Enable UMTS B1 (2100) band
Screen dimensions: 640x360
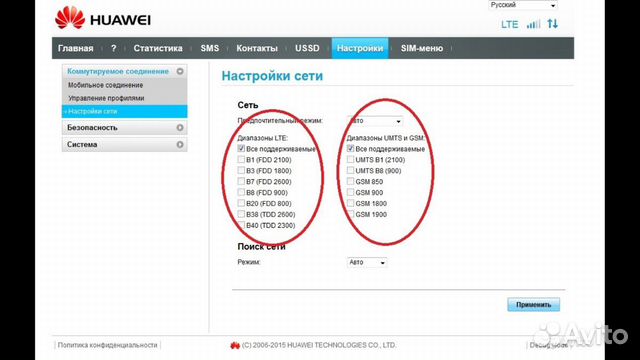[350, 160]
